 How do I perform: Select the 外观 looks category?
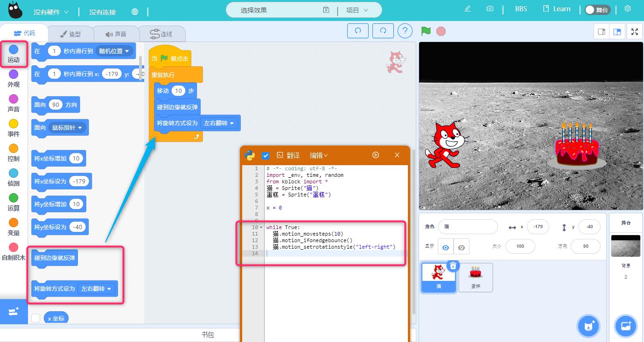(x=14, y=79)
